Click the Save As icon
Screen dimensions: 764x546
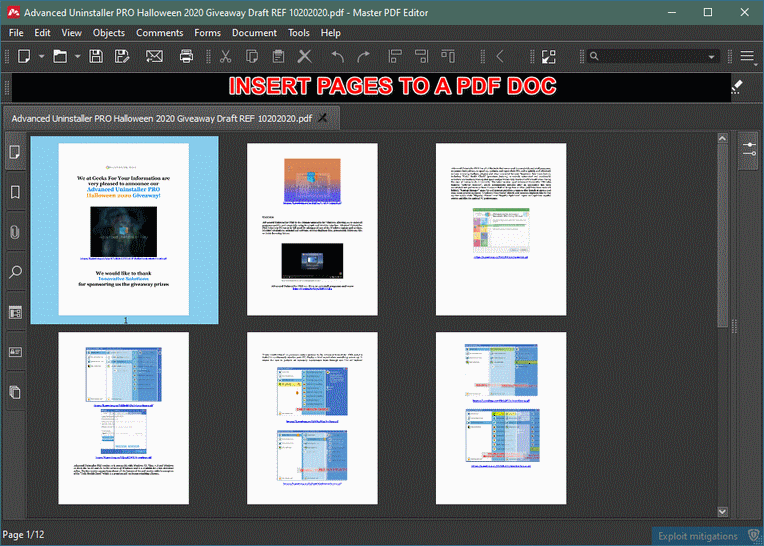coord(122,56)
